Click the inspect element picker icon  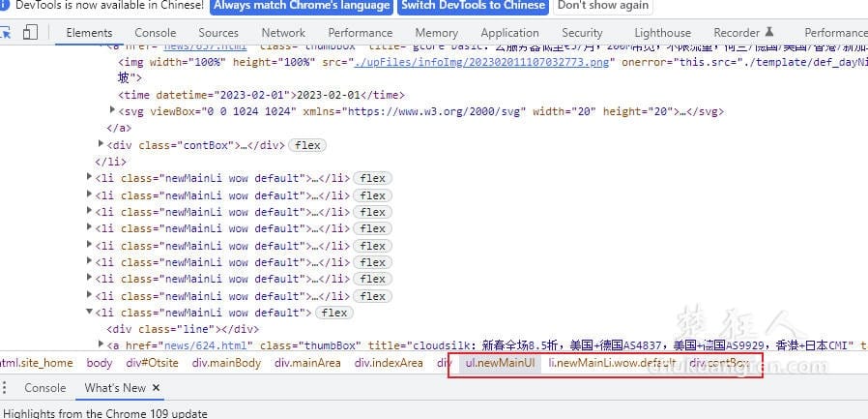click(x=6, y=32)
